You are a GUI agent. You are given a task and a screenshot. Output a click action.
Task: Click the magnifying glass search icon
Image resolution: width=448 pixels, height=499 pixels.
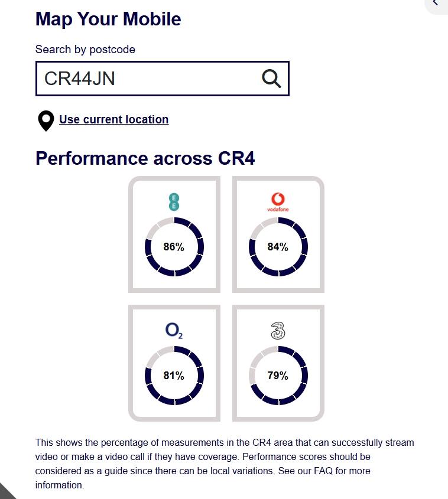pyautogui.click(x=271, y=78)
